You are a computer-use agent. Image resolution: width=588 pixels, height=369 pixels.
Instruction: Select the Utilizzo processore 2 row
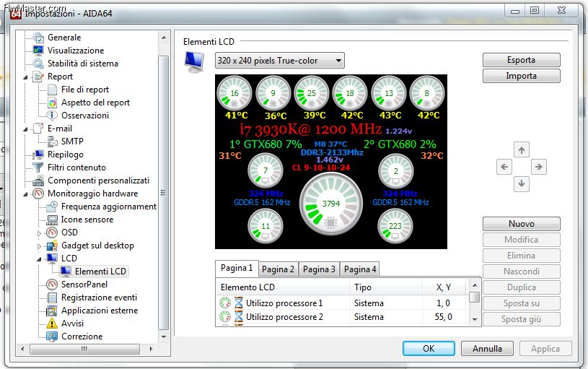click(x=342, y=317)
